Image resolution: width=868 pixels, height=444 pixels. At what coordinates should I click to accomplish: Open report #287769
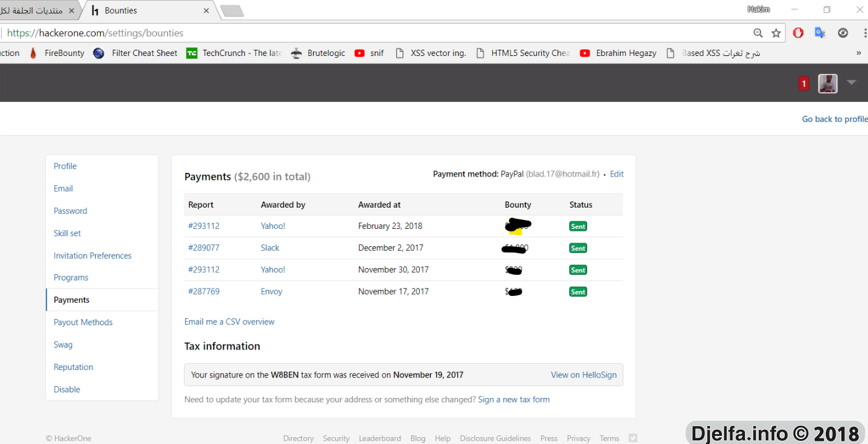[204, 291]
